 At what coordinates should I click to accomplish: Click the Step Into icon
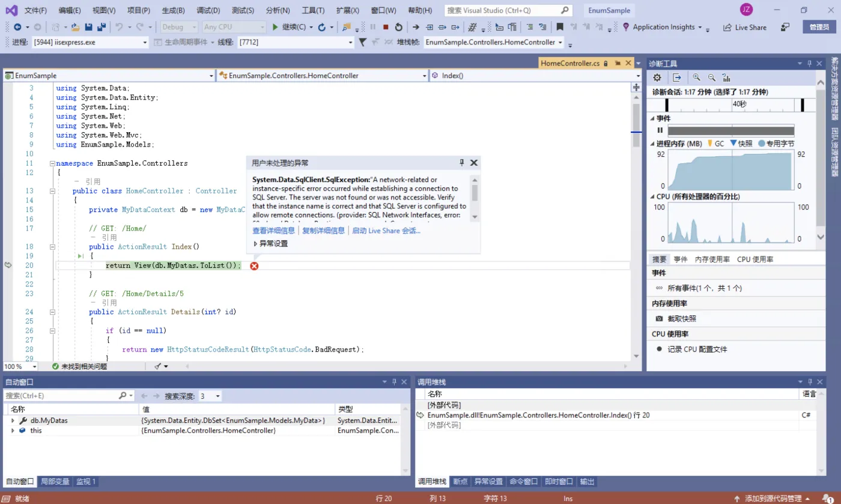click(x=430, y=27)
